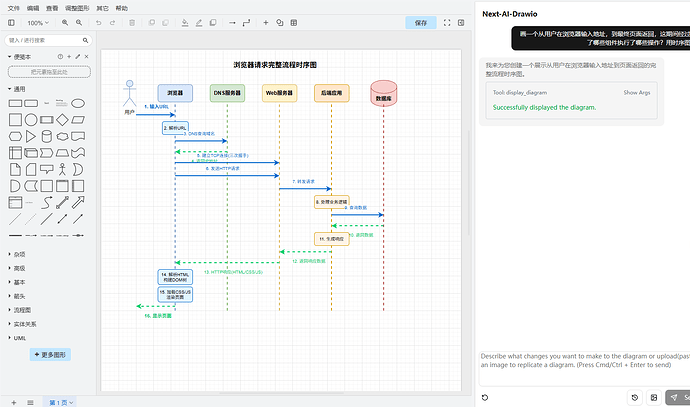
Task: Expand the 流程图 shape category
Action: [x=20, y=310]
